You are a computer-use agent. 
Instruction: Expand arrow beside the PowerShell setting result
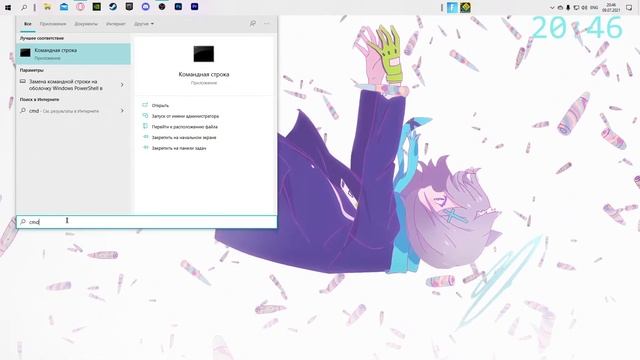tap(122, 85)
